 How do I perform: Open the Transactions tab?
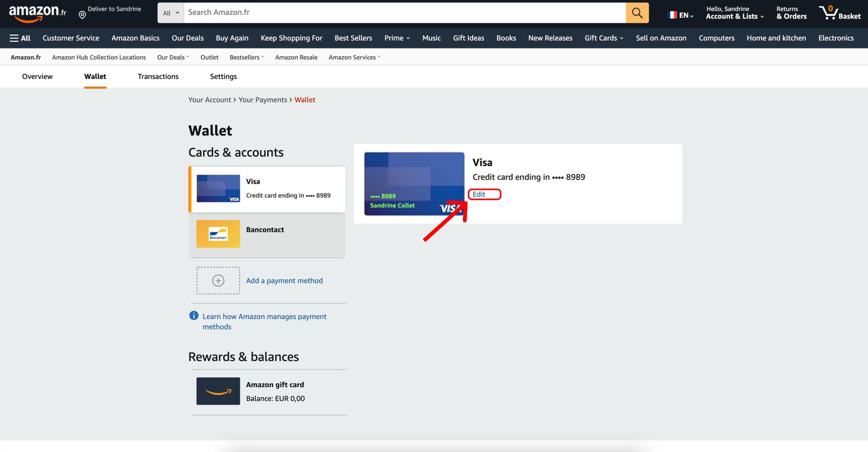(158, 76)
